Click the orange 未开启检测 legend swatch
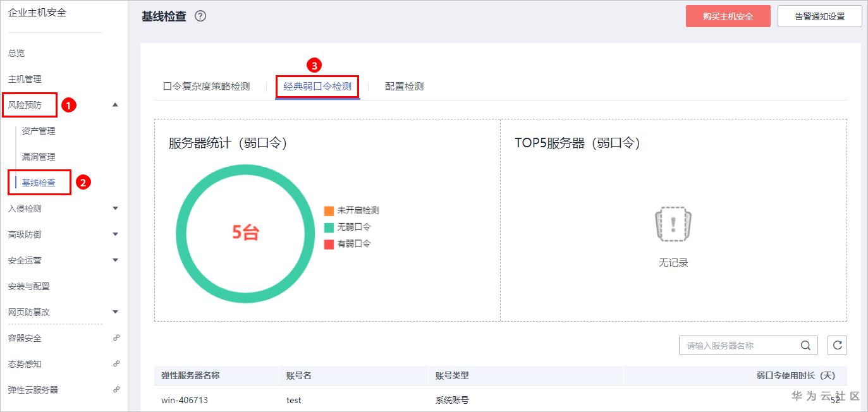 tap(329, 211)
